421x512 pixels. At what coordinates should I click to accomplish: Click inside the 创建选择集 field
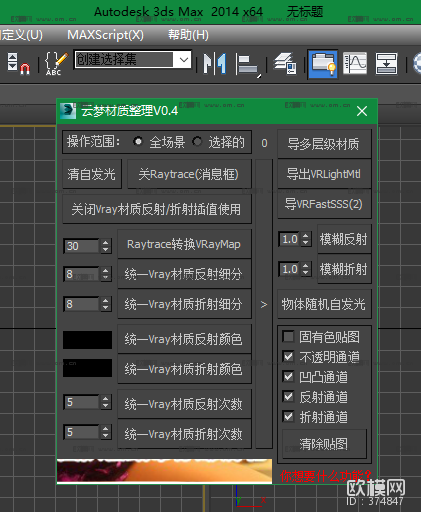[x=124, y=60]
